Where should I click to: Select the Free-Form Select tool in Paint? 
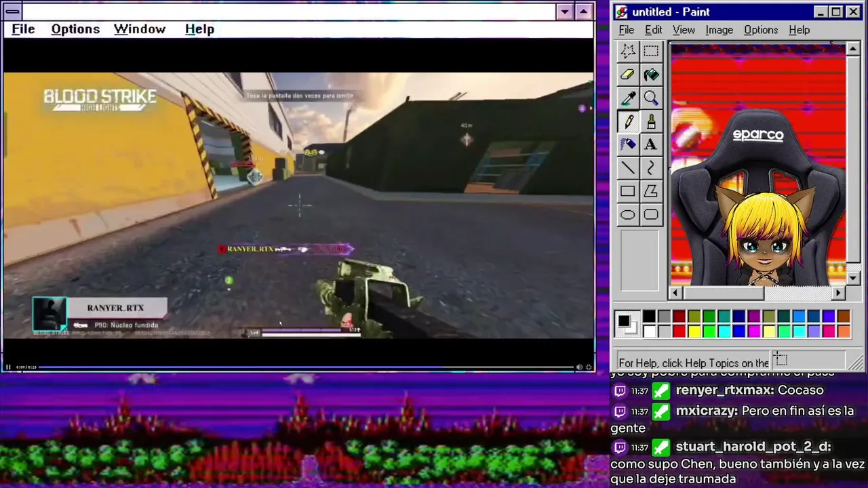(x=628, y=51)
